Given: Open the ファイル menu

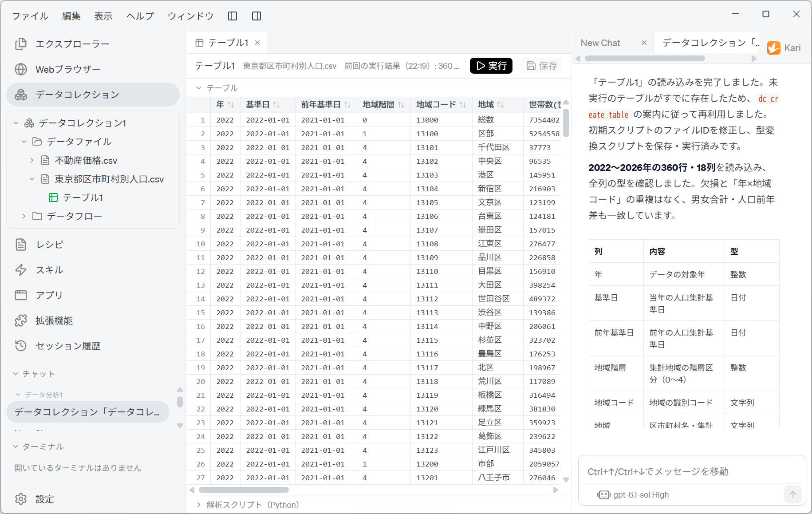Looking at the screenshot, I should point(30,16).
